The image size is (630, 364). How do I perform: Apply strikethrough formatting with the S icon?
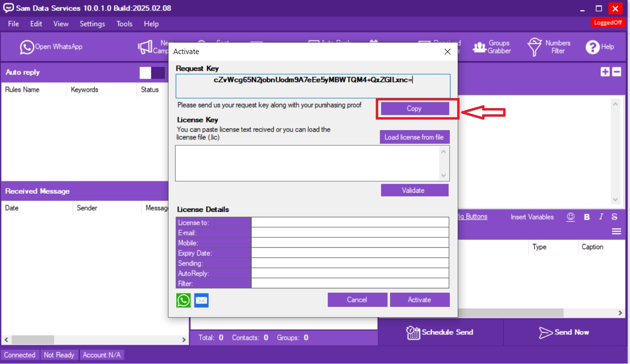tap(615, 217)
